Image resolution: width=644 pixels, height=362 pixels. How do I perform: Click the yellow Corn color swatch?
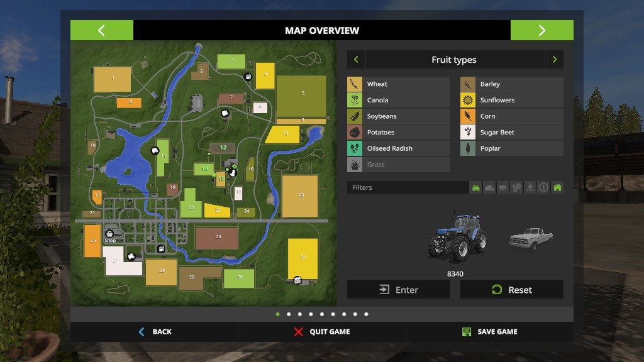[468, 116]
